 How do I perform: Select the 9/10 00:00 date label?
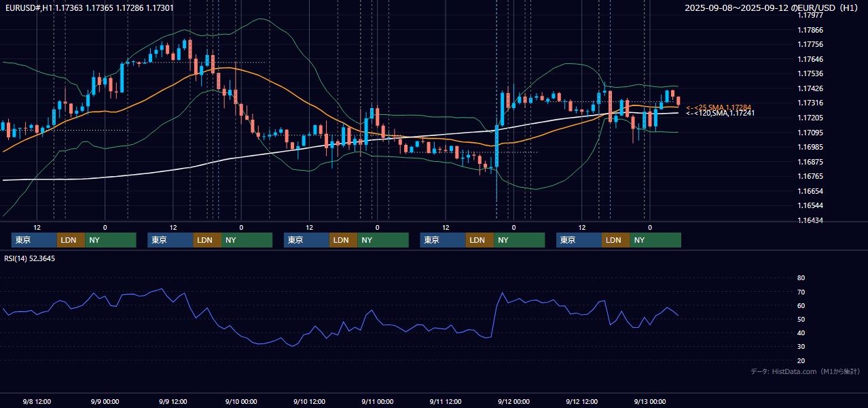click(x=241, y=401)
